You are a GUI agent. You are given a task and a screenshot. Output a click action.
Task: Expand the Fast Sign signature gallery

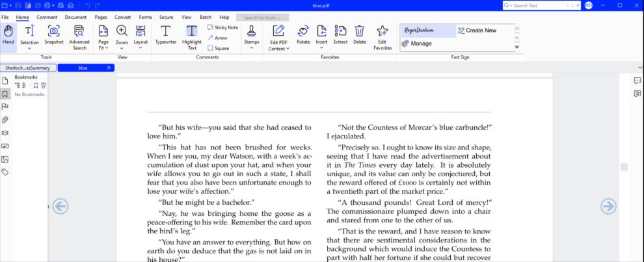point(517,46)
